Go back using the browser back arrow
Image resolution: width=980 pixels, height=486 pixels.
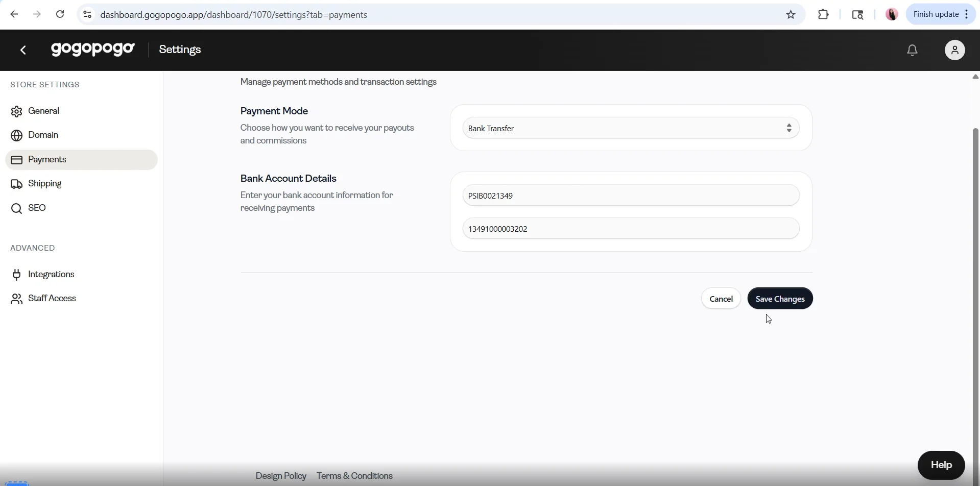click(x=14, y=14)
